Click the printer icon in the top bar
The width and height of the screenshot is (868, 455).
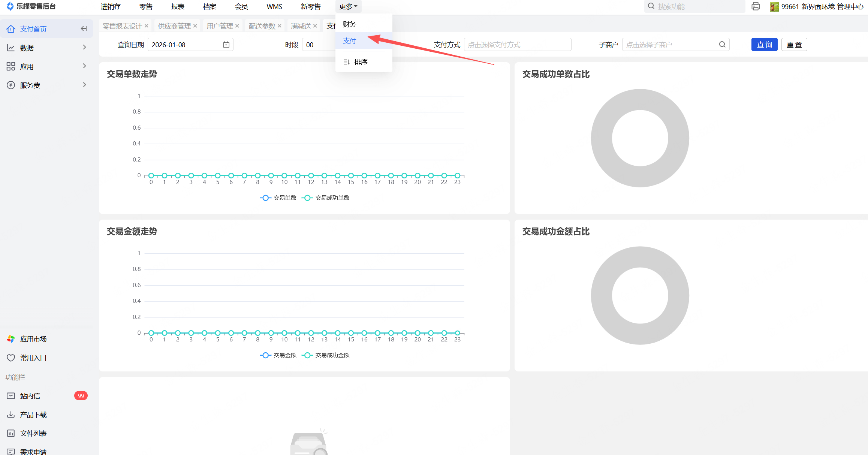[x=756, y=6]
